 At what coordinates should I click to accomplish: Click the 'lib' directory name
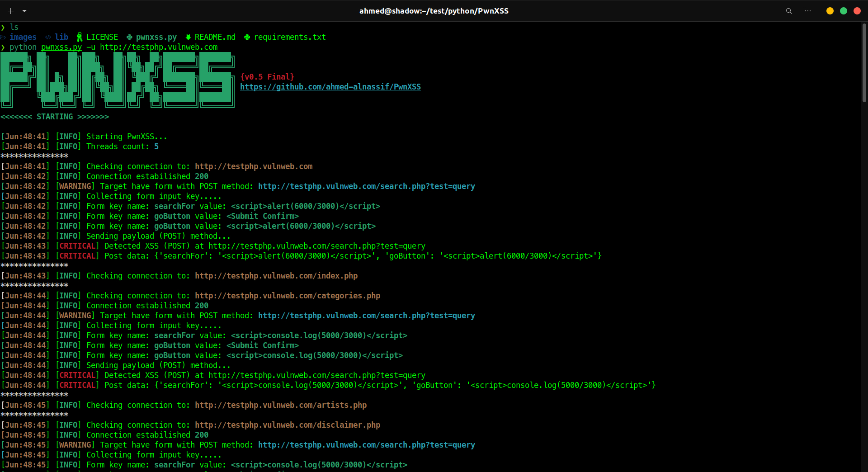(61, 37)
